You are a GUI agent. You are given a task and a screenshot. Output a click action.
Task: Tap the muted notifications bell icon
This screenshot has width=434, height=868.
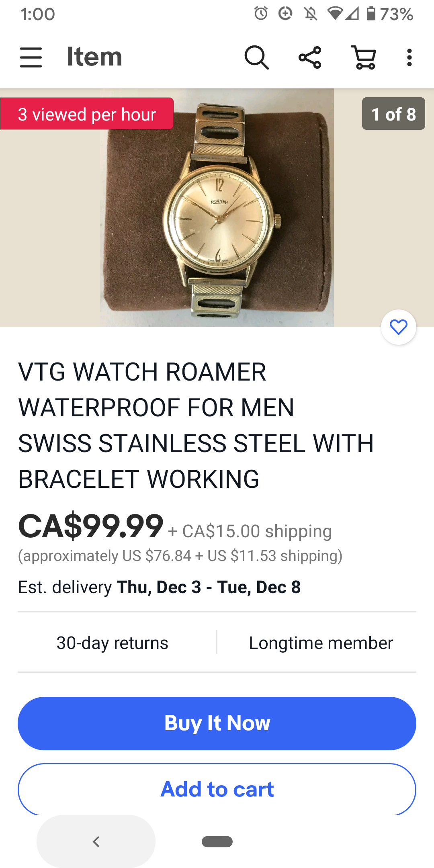tap(310, 14)
